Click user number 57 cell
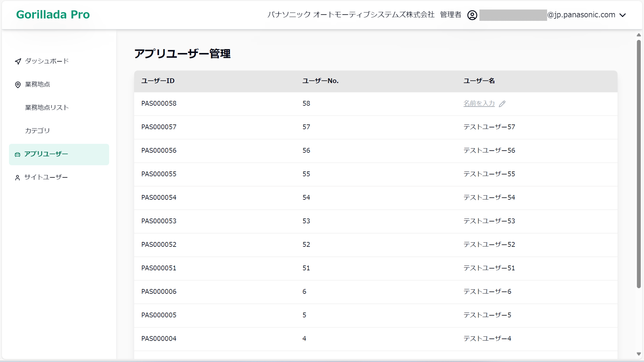Image resolution: width=644 pixels, height=362 pixels. coord(306,127)
